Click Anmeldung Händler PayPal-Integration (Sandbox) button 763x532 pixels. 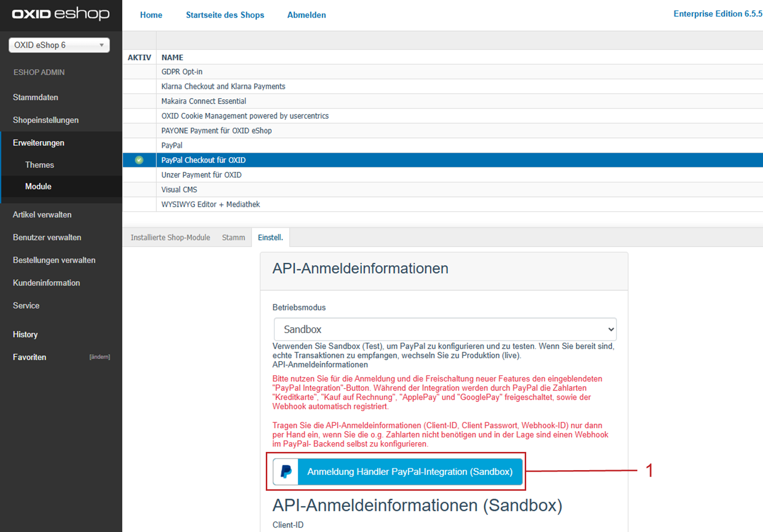point(409,472)
